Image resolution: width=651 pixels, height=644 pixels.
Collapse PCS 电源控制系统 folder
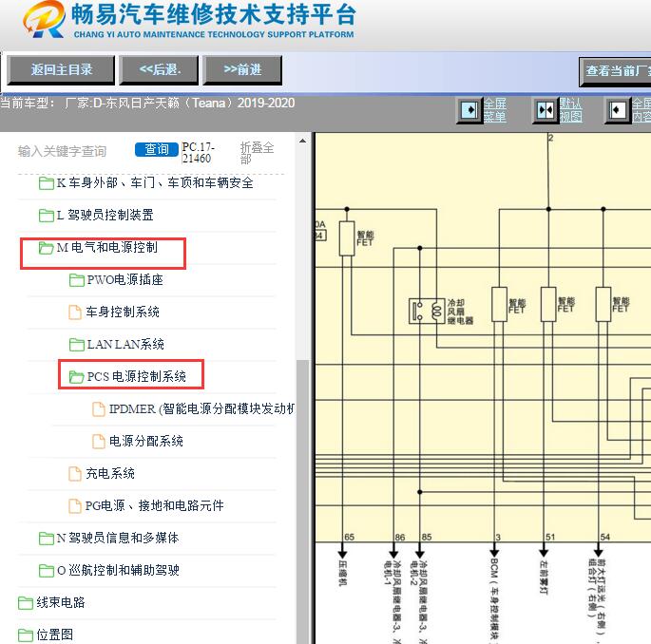point(136,376)
